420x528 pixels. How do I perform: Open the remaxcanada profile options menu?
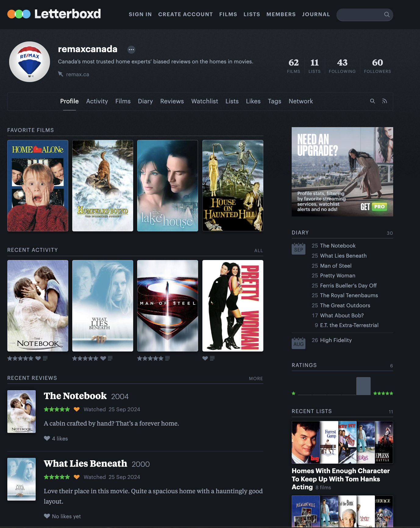point(131,49)
